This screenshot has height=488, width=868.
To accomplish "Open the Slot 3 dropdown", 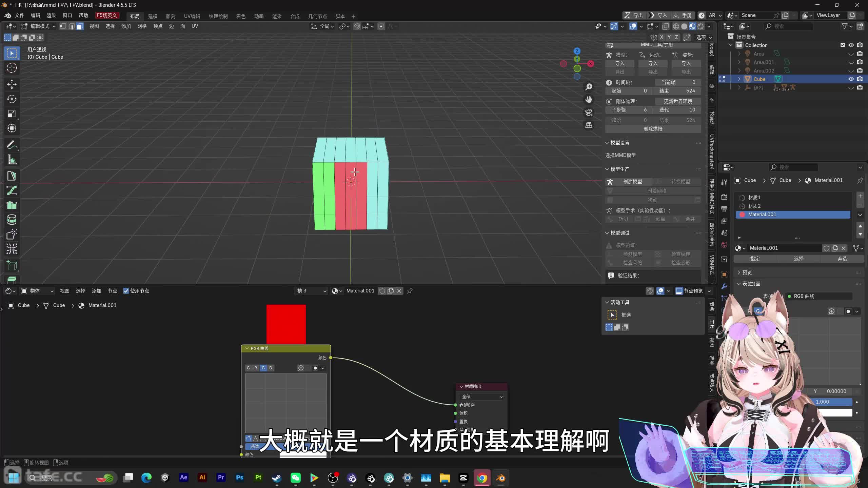I will (x=312, y=291).
